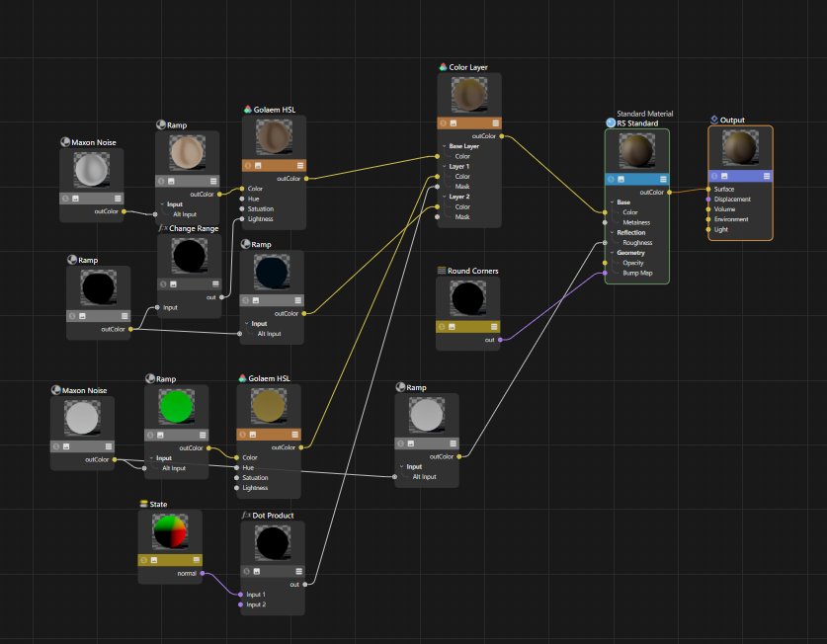
Task: Click the Displacement input port on Output
Action: coord(708,200)
